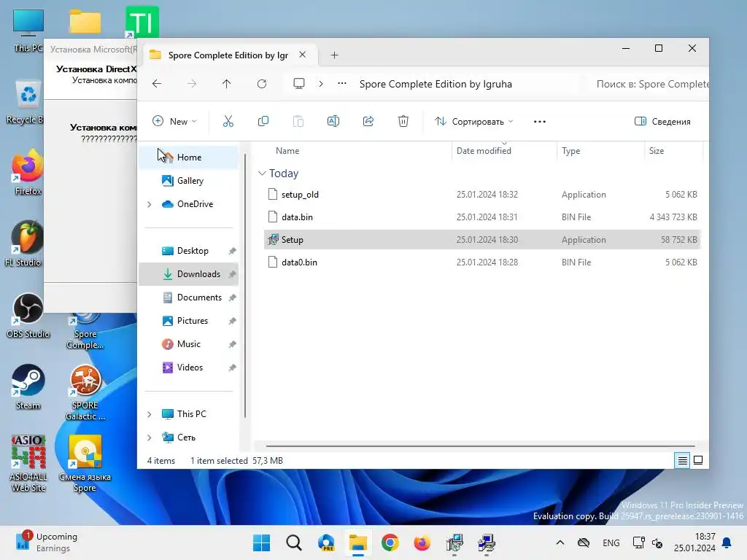Open Music quick access folder

pos(189,344)
